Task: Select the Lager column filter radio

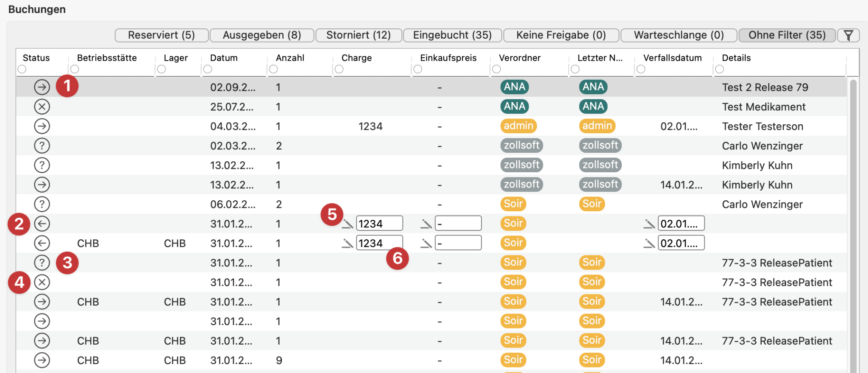Action: tap(161, 69)
